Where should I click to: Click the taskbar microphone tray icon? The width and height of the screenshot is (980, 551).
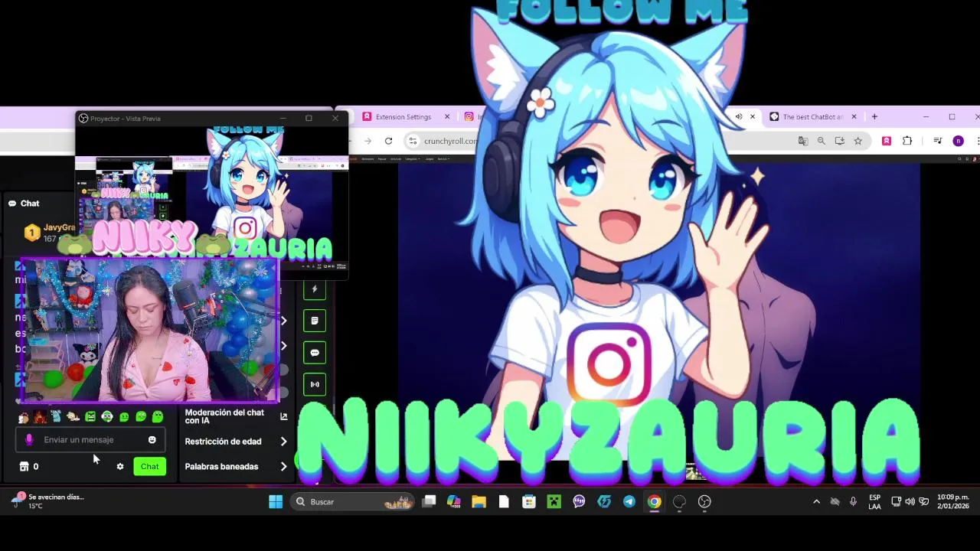[x=853, y=502]
